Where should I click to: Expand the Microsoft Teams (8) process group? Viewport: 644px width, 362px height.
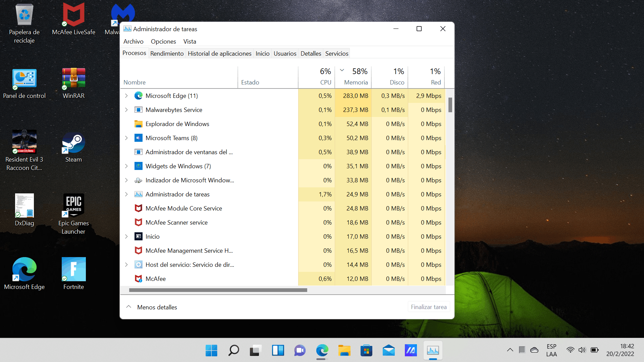126,138
